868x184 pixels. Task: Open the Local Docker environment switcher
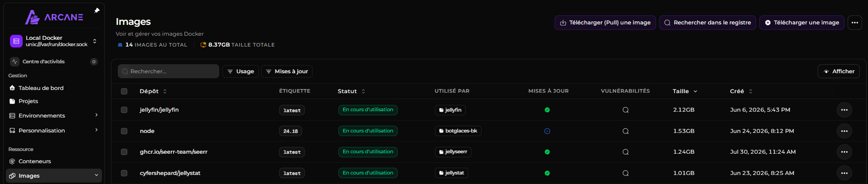pos(54,41)
